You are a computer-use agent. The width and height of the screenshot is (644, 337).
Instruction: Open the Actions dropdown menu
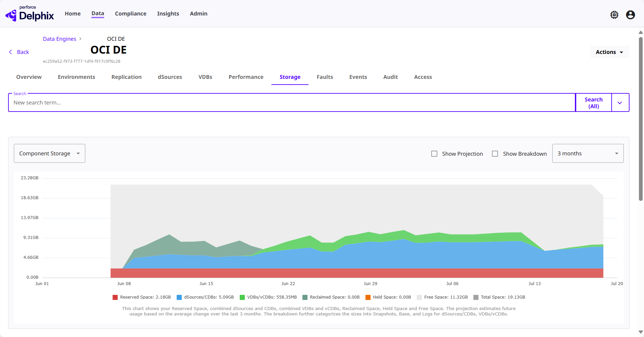tap(610, 52)
